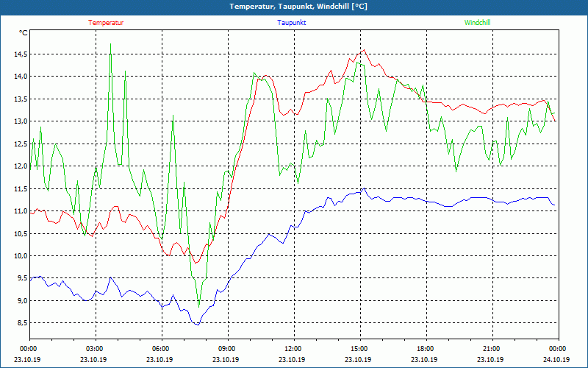
Task: Click the 13,0 y-axis value
Action: coord(21,121)
